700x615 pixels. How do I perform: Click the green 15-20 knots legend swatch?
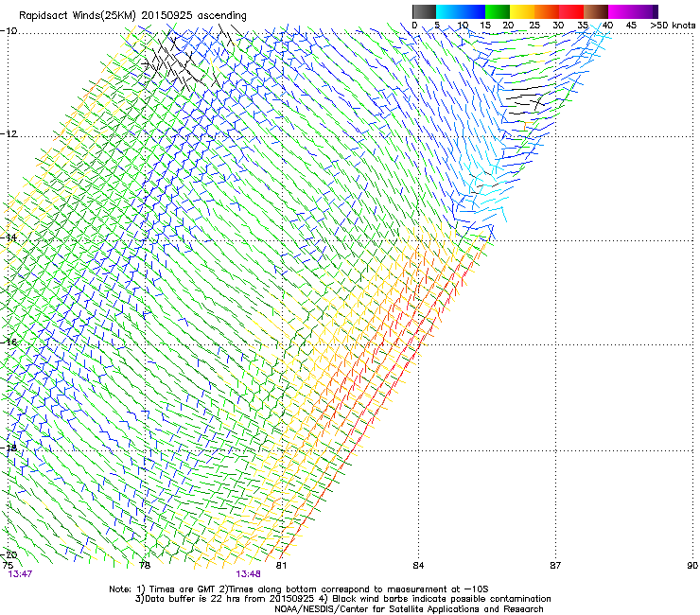click(x=498, y=11)
